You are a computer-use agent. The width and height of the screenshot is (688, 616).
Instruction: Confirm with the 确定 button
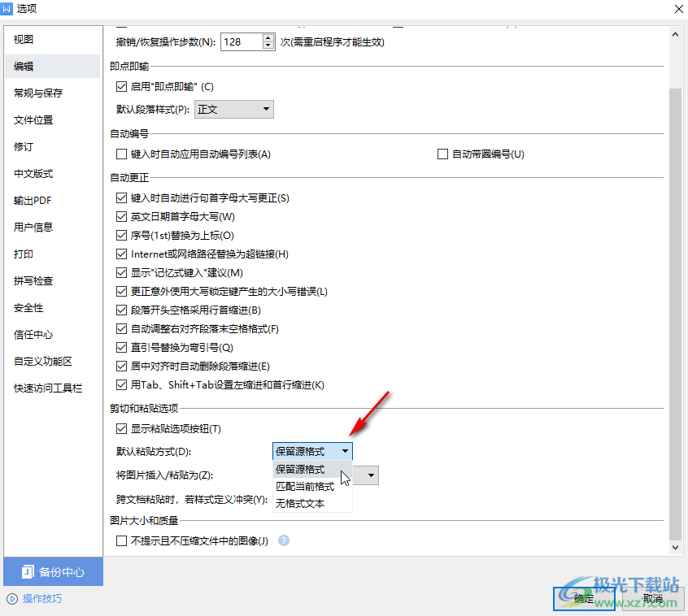(584, 598)
